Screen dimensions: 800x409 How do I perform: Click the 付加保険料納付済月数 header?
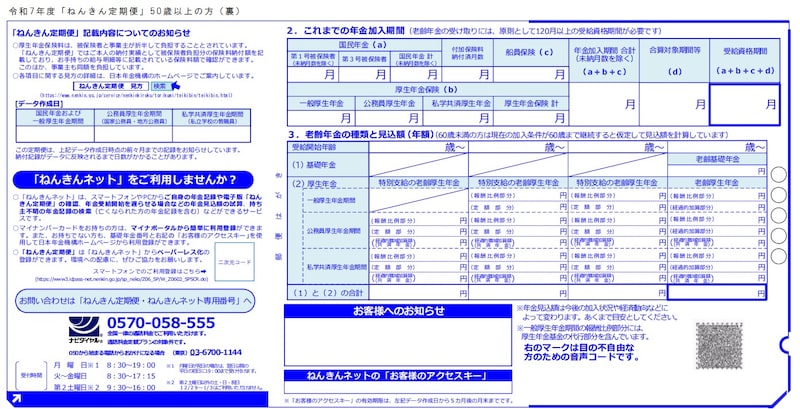coord(467,53)
